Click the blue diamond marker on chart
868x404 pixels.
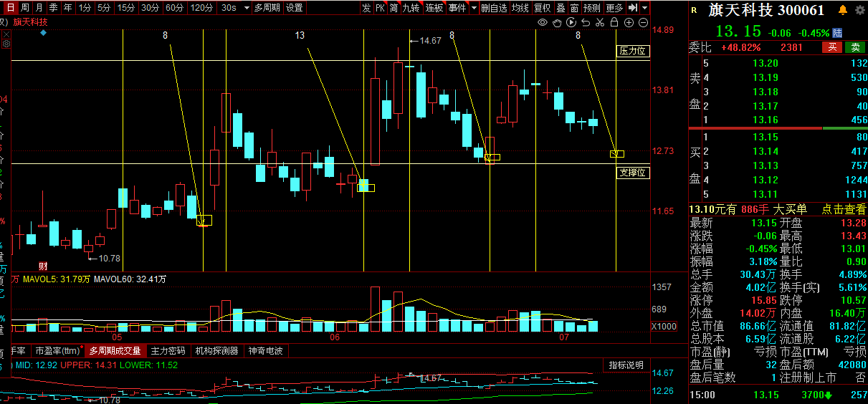coord(44,33)
